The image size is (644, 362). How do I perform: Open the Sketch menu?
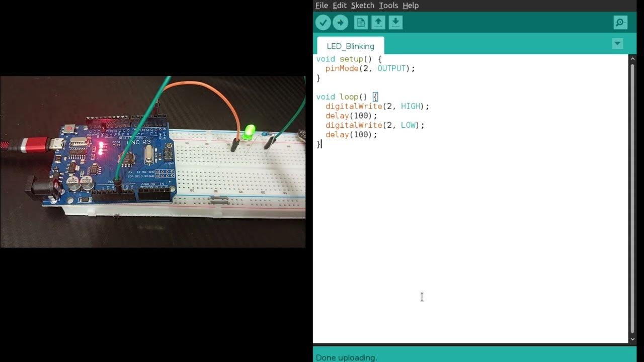click(363, 6)
